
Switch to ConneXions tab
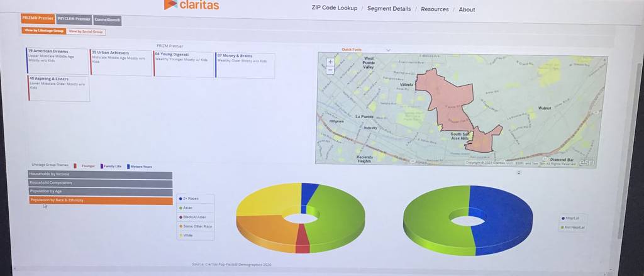(x=107, y=20)
